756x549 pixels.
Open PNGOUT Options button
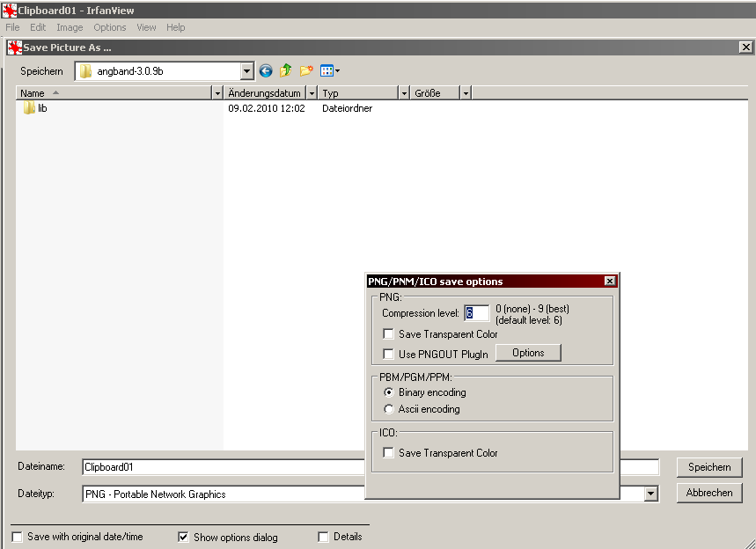coord(528,353)
